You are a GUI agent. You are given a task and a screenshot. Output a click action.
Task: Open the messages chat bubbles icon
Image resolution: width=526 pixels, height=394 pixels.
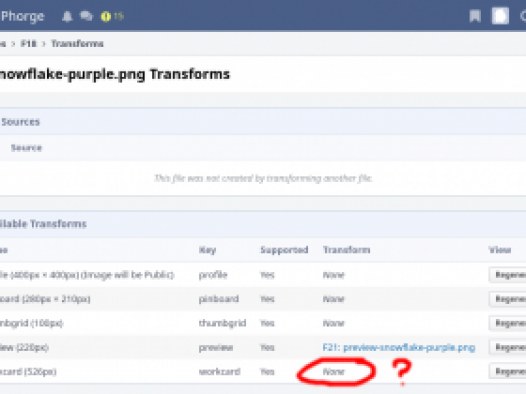tap(86, 16)
